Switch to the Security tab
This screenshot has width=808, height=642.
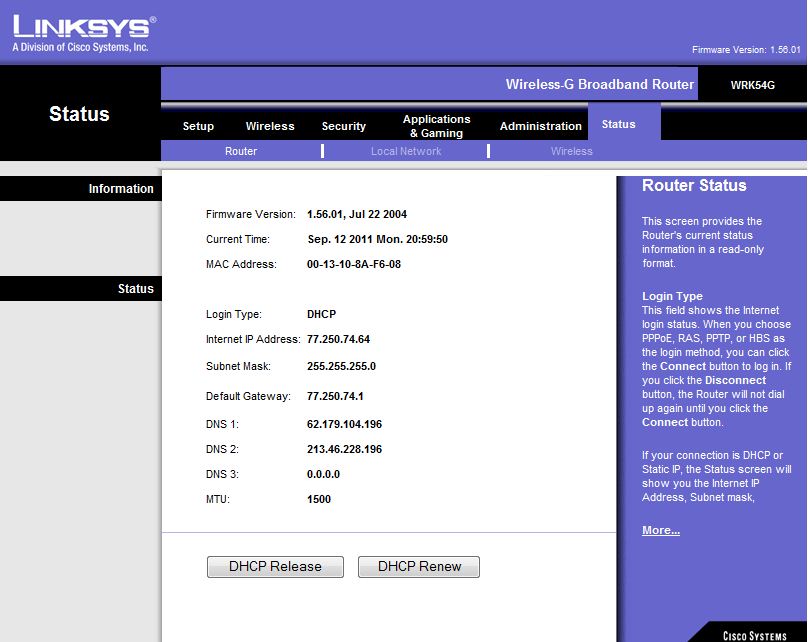tap(344, 126)
